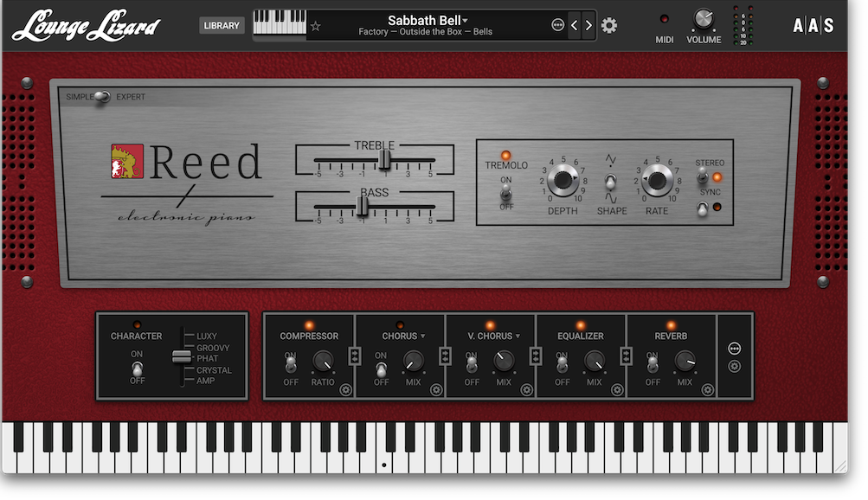The width and height of the screenshot is (868, 500).
Task: Click the Bass slider handle
Action: pyautogui.click(x=362, y=207)
